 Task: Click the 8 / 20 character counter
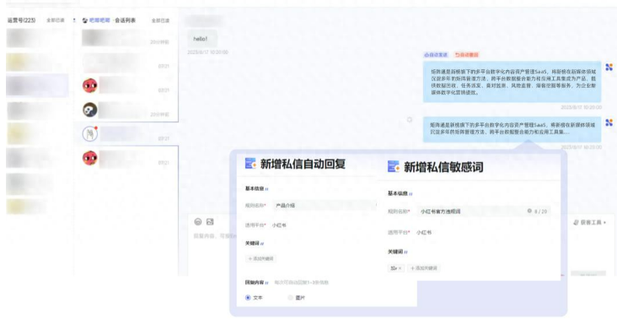540,212
